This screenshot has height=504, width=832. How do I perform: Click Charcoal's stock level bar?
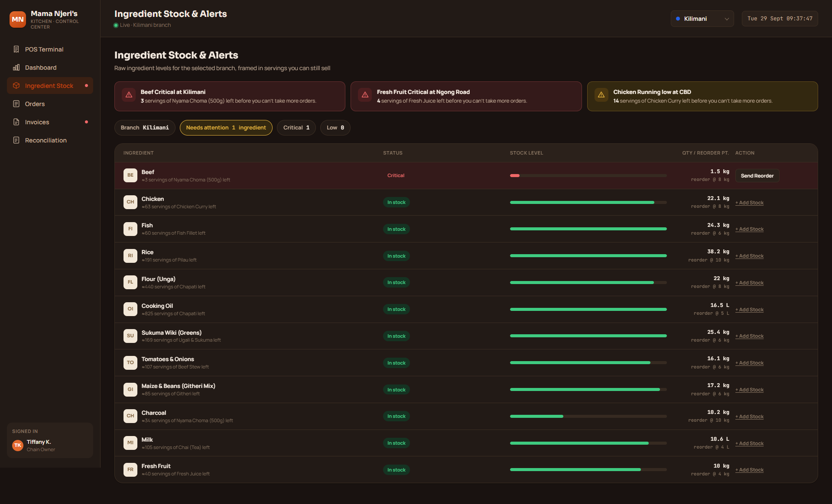click(588, 416)
